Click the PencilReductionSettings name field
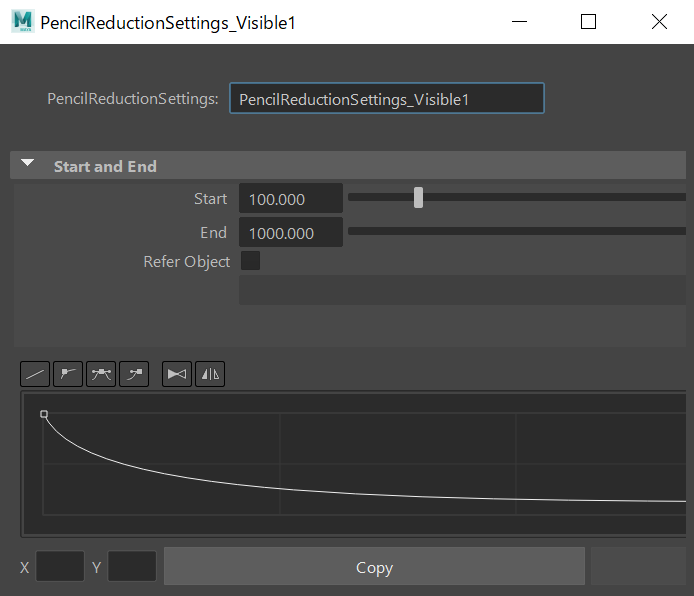 (x=386, y=99)
